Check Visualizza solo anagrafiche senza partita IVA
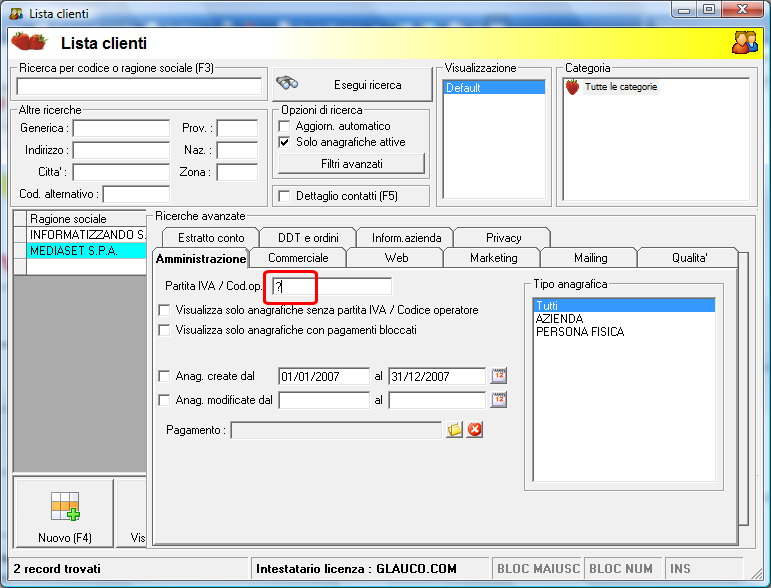 pyautogui.click(x=164, y=310)
